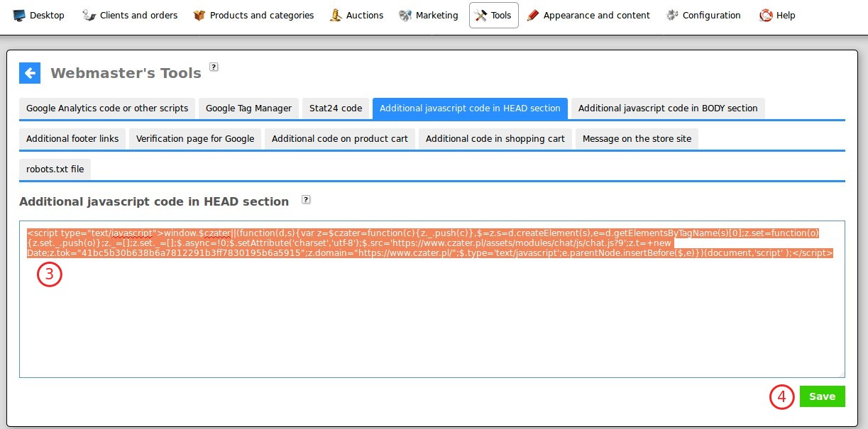Open Message on the store site tab
Screen dimensions: 868x429
637,139
